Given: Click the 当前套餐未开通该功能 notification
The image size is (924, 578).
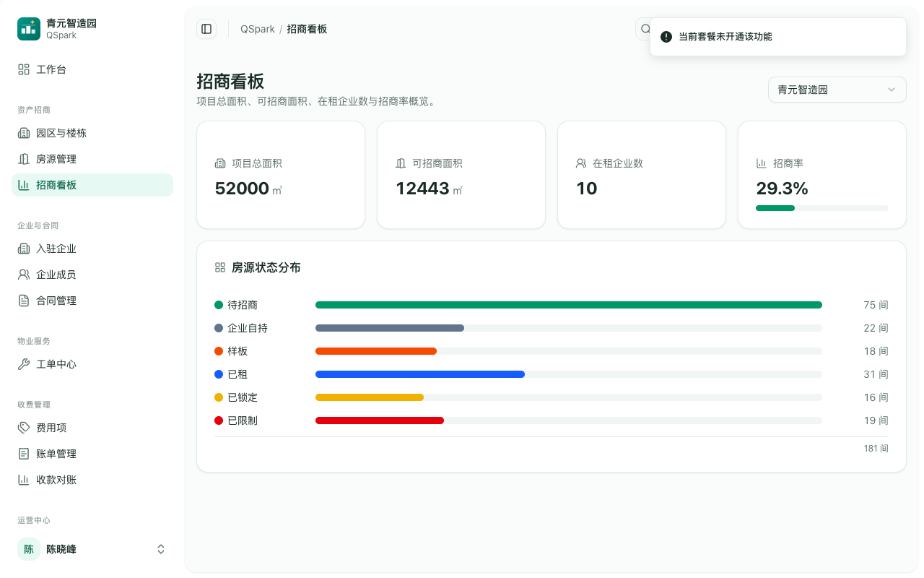Looking at the screenshot, I should point(778,36).
